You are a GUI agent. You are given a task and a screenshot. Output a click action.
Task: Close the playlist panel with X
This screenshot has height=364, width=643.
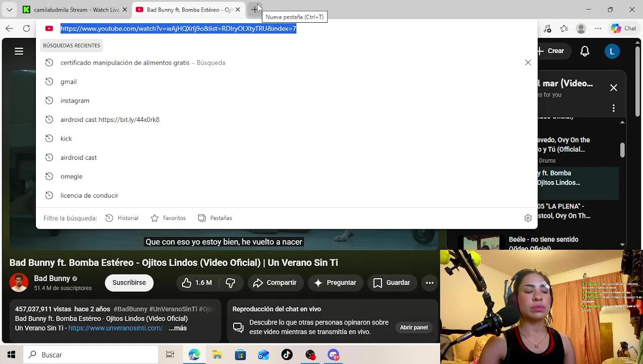(614, 88)
